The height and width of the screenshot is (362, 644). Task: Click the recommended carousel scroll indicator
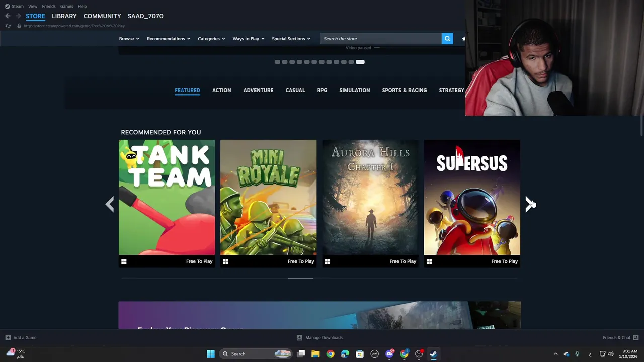(x=300, y=278)
